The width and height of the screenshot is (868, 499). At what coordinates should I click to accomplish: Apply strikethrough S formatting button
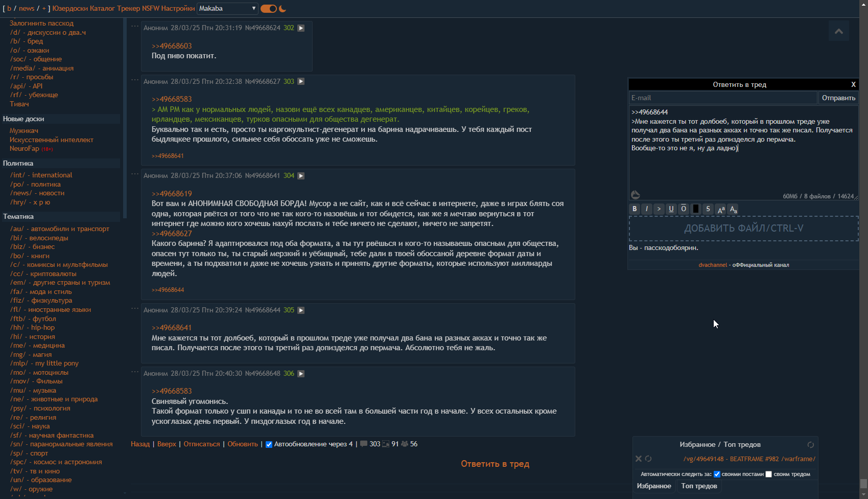click(x=708, y=209)
